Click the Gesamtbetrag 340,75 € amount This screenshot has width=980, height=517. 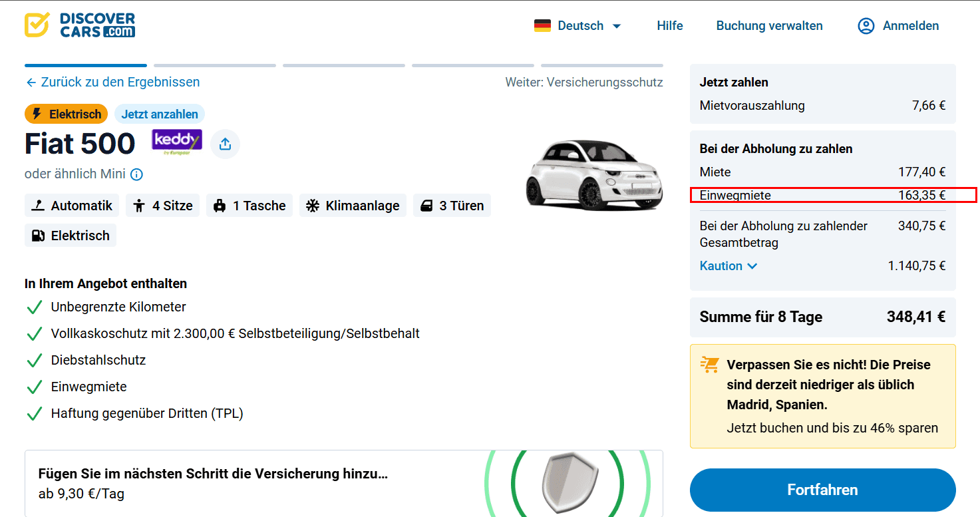pyautogui.click(x=922, y=226)
